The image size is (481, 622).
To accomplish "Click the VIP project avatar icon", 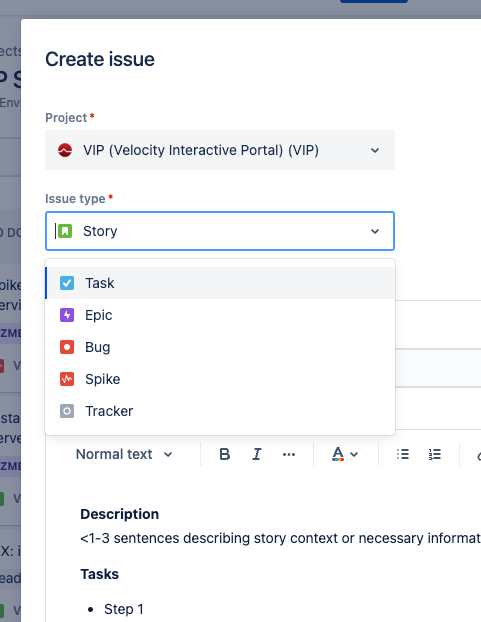I will 65,150.
